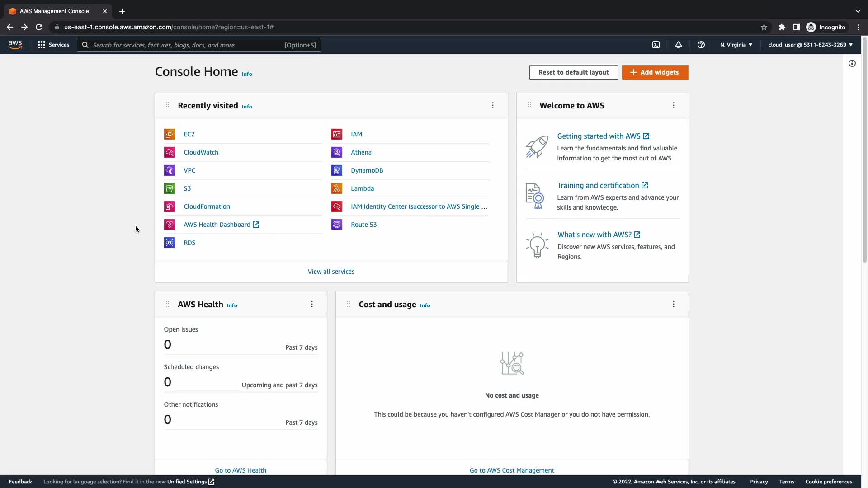
Task: Select the AWS Management Console browser tab
Action: [x=54, y=11]
